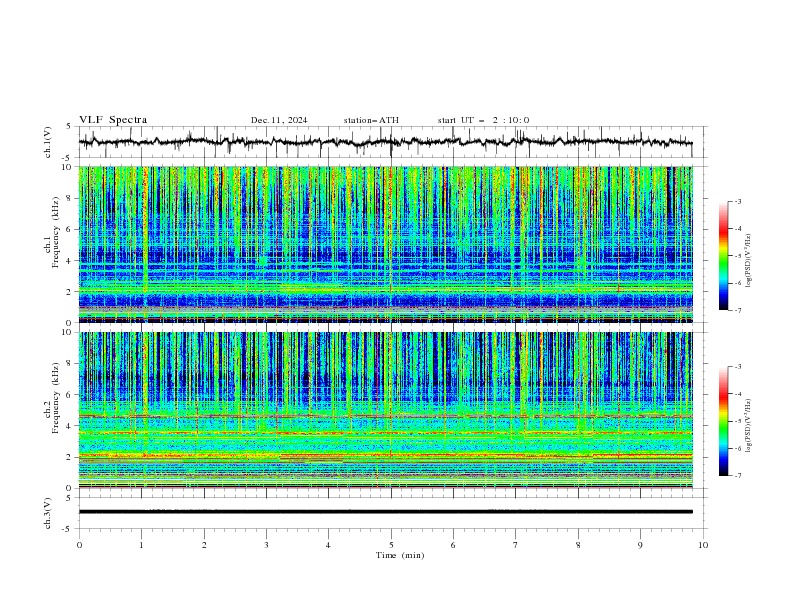
Task: Click the ch.2 color bar "log(PSD)(V²/Hz)" label
Action: [748, 425]
